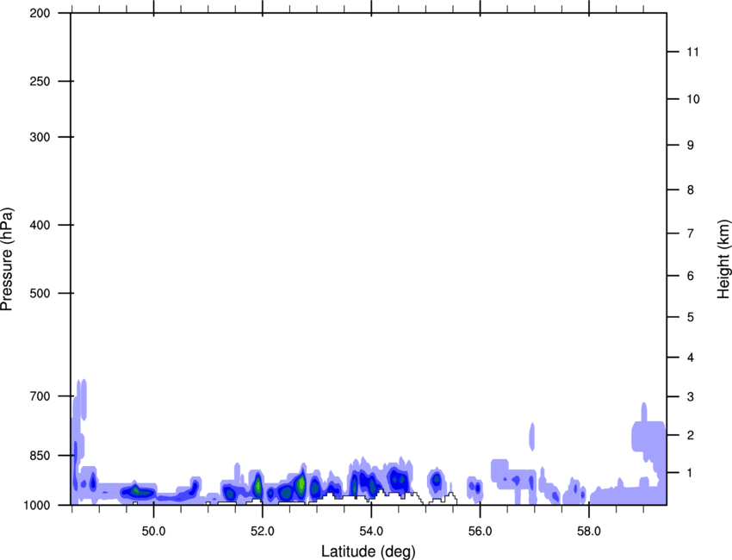The height and width of the screenshot is (560, 732).
Task: Click the 250 pressure tick label
Action: click(x=40, y=81)
